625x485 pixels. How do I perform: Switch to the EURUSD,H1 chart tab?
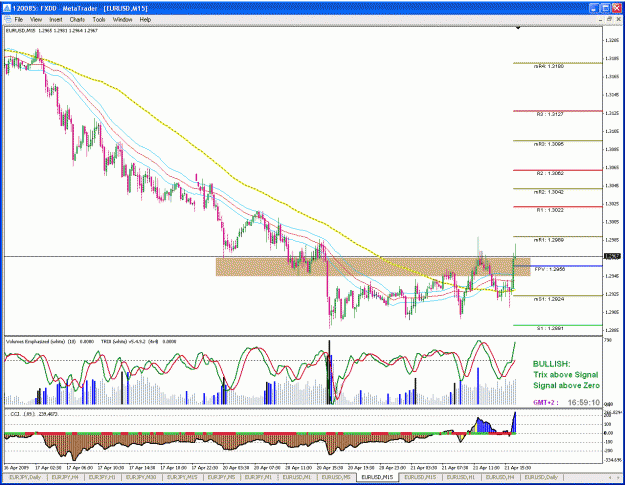[461, 477]
